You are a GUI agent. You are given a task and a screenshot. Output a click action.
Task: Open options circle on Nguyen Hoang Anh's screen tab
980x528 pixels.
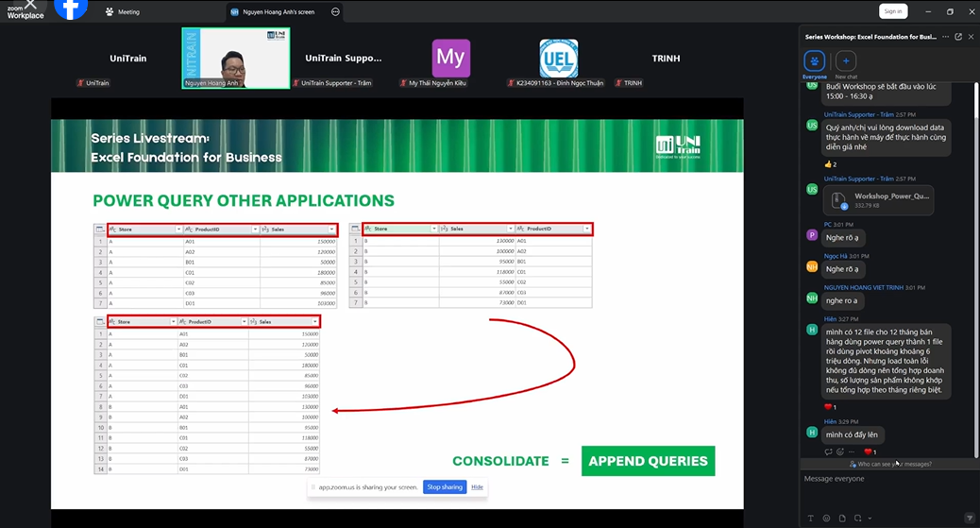[x=335, y=12]
